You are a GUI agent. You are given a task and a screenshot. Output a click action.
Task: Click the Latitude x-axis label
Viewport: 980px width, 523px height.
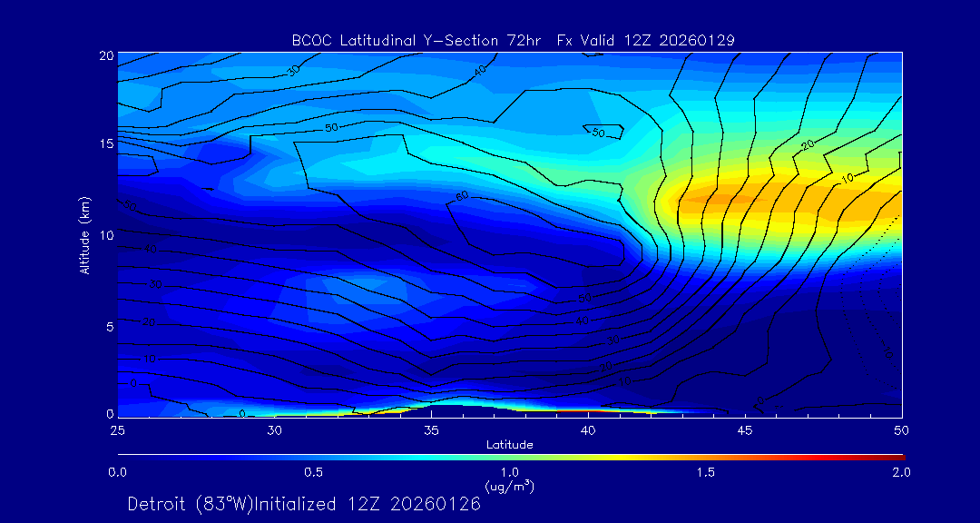[x=509, y=444]
